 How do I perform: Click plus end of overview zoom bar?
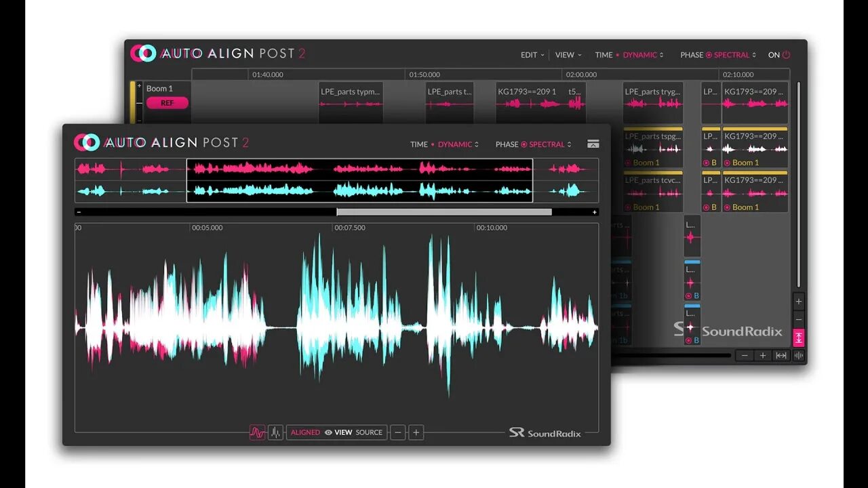(595, 212)
